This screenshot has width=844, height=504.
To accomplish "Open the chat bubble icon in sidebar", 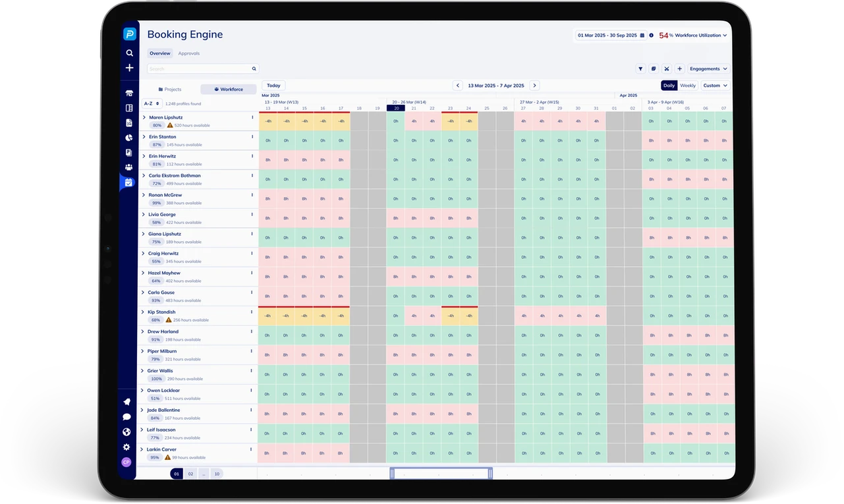I will click(127, 417).
